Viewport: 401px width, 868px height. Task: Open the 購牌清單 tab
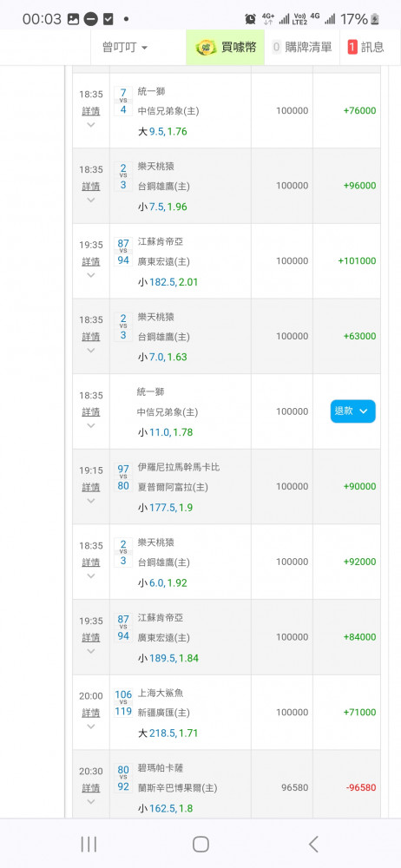coord(302,48)
